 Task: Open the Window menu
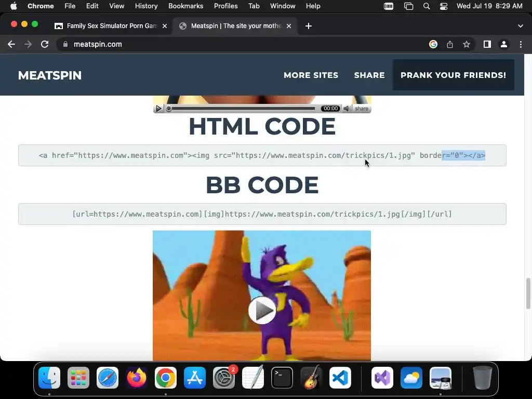click(x=283, y=6)
